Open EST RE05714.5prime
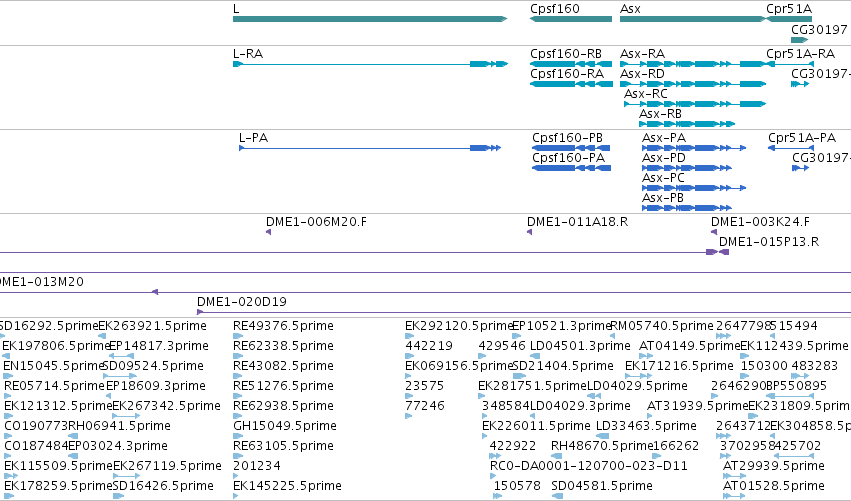 click(x=54, y=386)
